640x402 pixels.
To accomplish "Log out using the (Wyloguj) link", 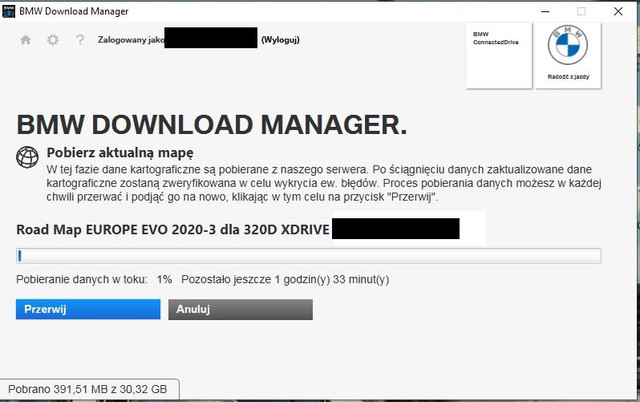I will click(x=280, y=40).
